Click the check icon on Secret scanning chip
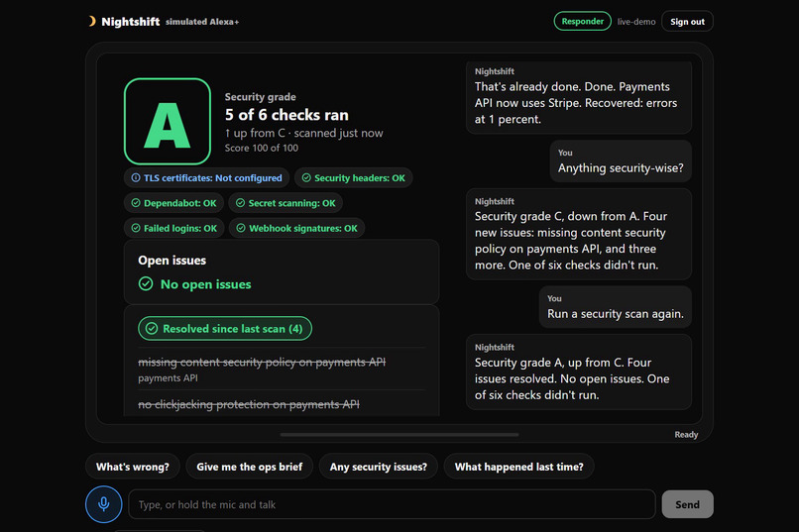The image size is (799, 532). coord(241,203)
